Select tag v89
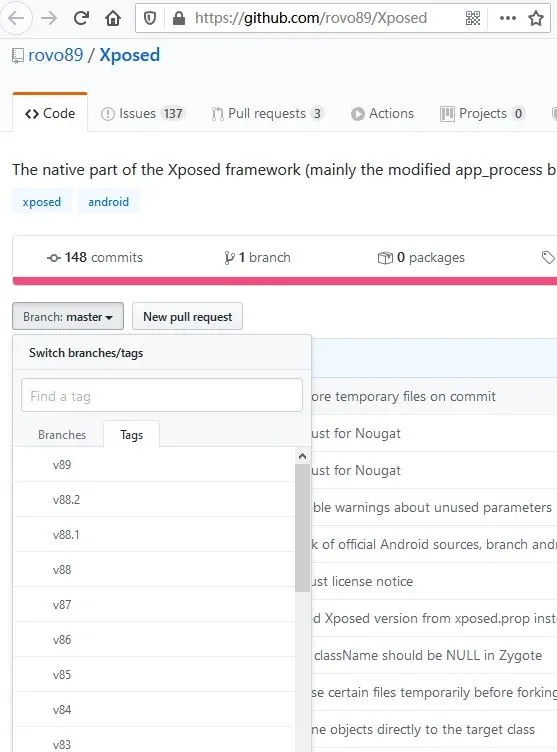The image size is (557, 752). [154, 465]
